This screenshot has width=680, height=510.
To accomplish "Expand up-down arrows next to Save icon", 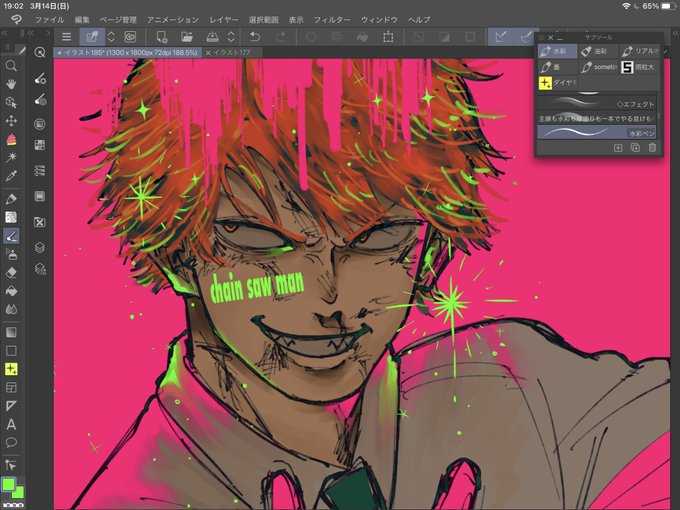I will pyautogui.click(x=232, y=37).
